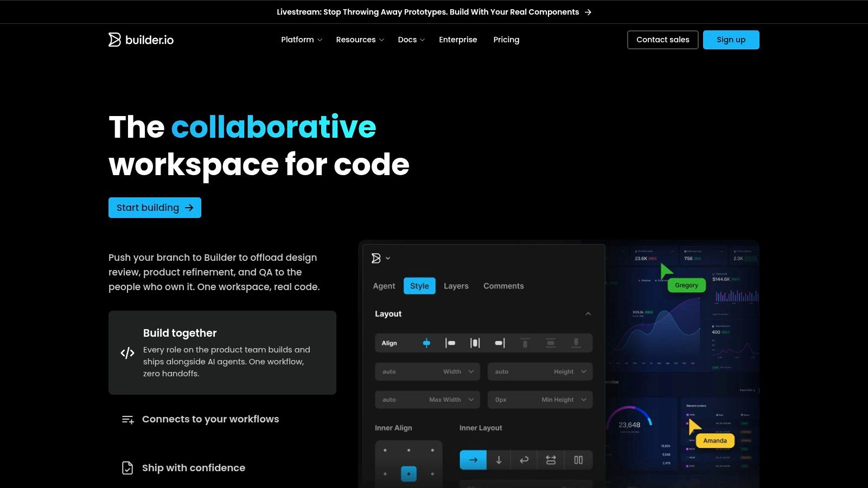Click the Sign up button
The width and height of the screenshot is (868, 488).
click(731, 40)
